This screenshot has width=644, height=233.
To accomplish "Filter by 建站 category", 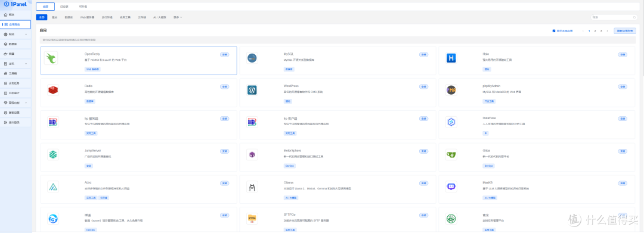I will click(x=55, y=17).
